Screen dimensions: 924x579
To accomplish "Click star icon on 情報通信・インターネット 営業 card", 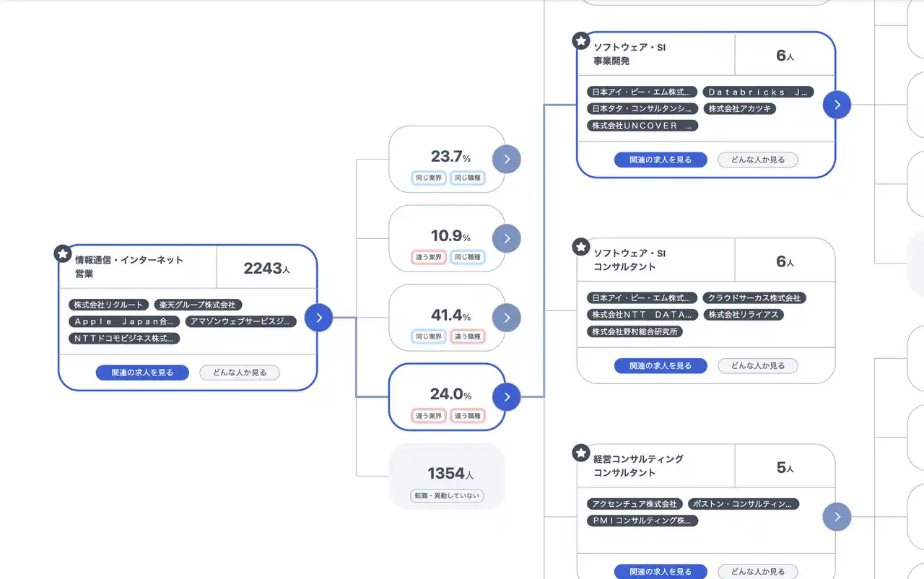I will tap(63, 253).
